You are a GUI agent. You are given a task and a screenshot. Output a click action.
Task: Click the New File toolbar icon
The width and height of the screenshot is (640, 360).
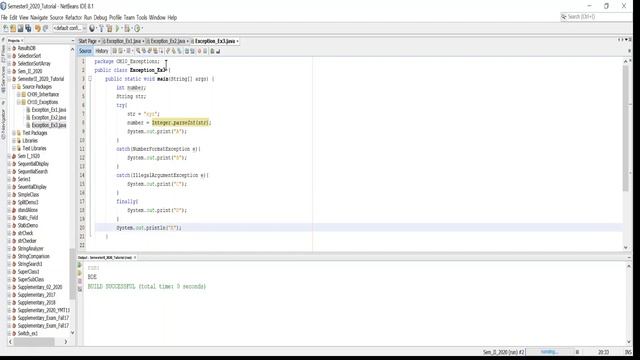click(5, 28)
